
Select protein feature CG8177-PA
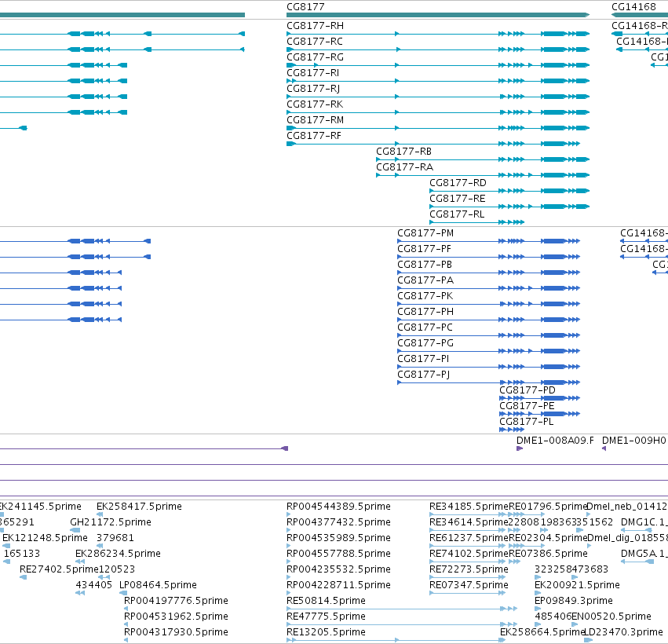tap(425, 280)
